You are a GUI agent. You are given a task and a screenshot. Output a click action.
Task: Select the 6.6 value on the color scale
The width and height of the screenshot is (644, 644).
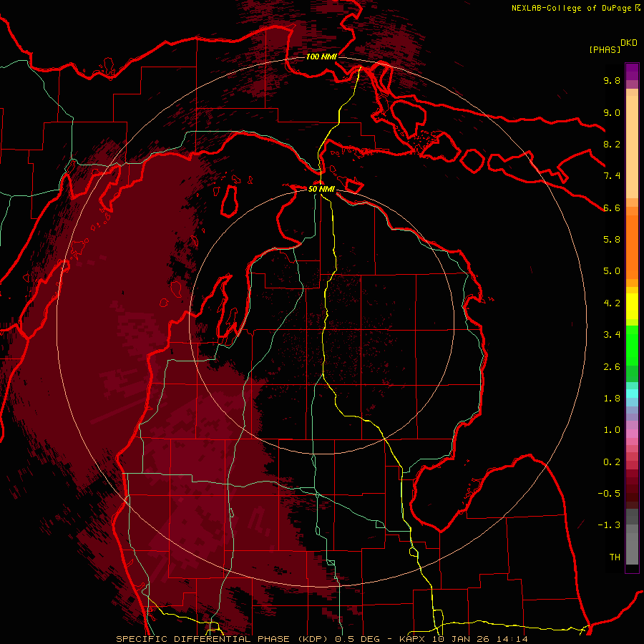click(612, 208)
